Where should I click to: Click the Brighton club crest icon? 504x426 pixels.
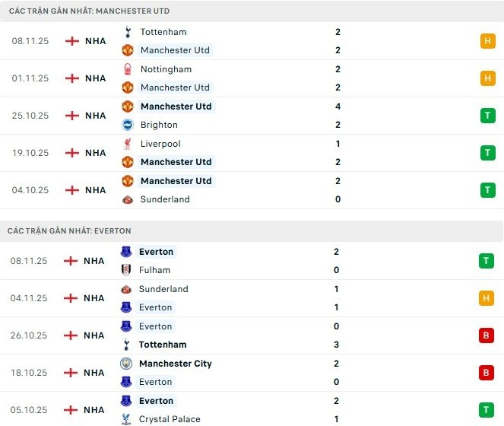click(x=127, y=125)
